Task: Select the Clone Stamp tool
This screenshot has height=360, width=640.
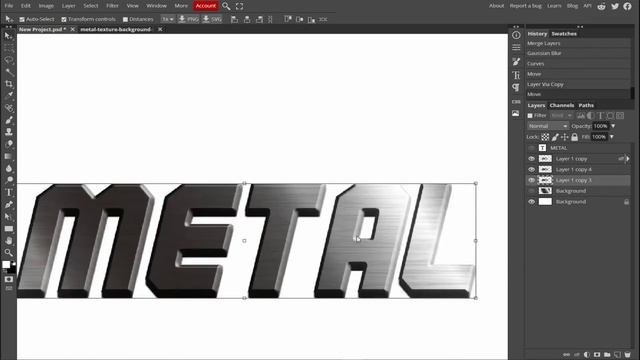Action: coord(9,132)
